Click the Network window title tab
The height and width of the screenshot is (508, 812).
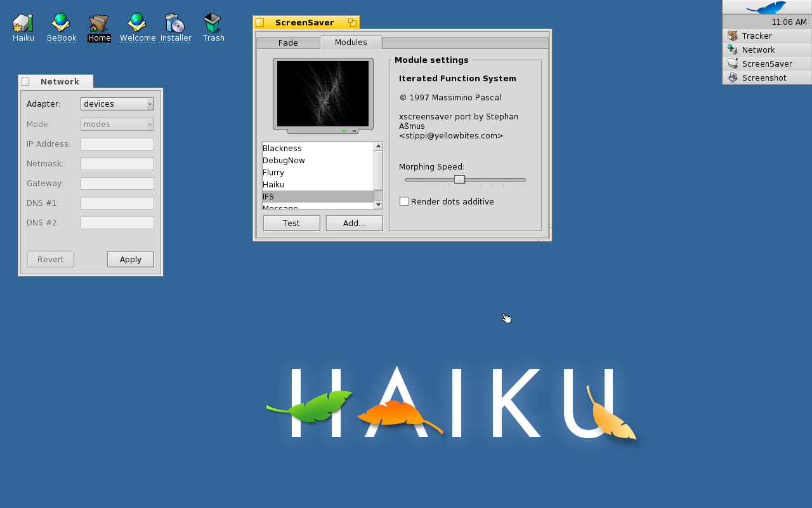[55, 81]
